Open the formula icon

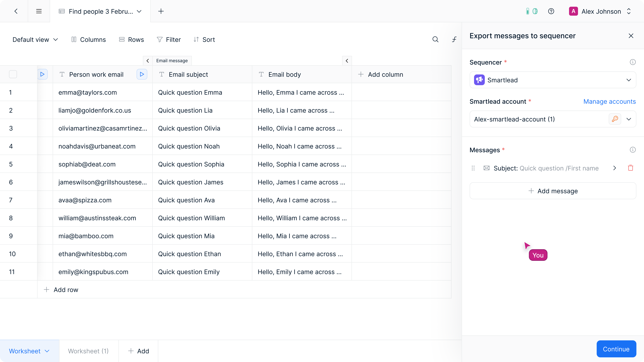tap(454, 40)
